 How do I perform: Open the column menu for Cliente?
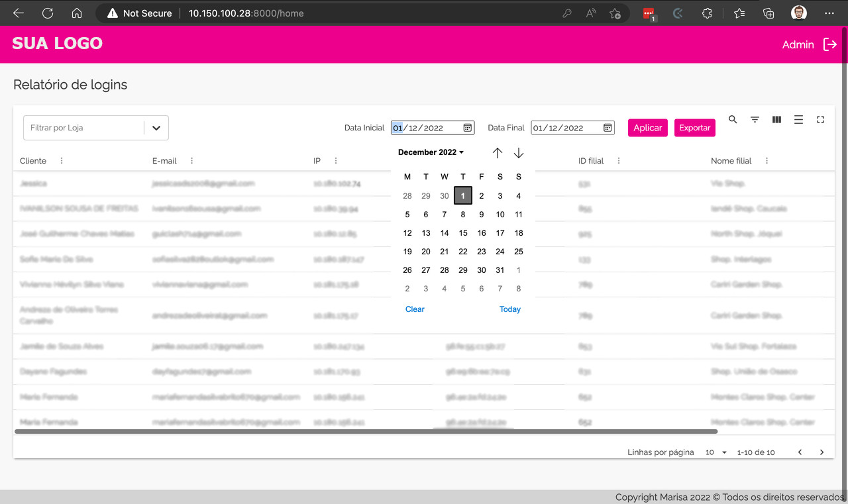point(61,160)
